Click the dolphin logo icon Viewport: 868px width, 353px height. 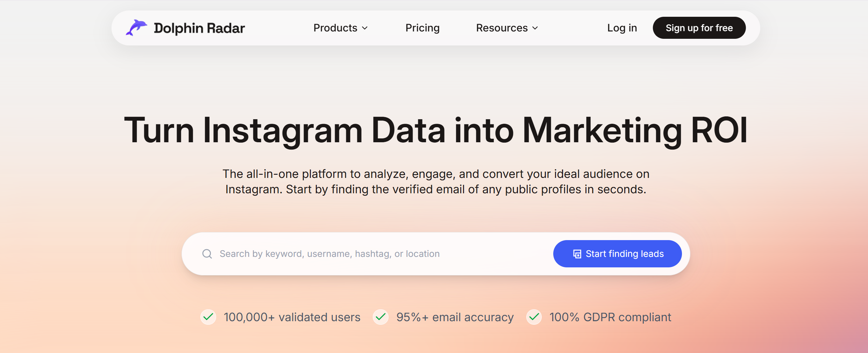(x=136, y=28)
